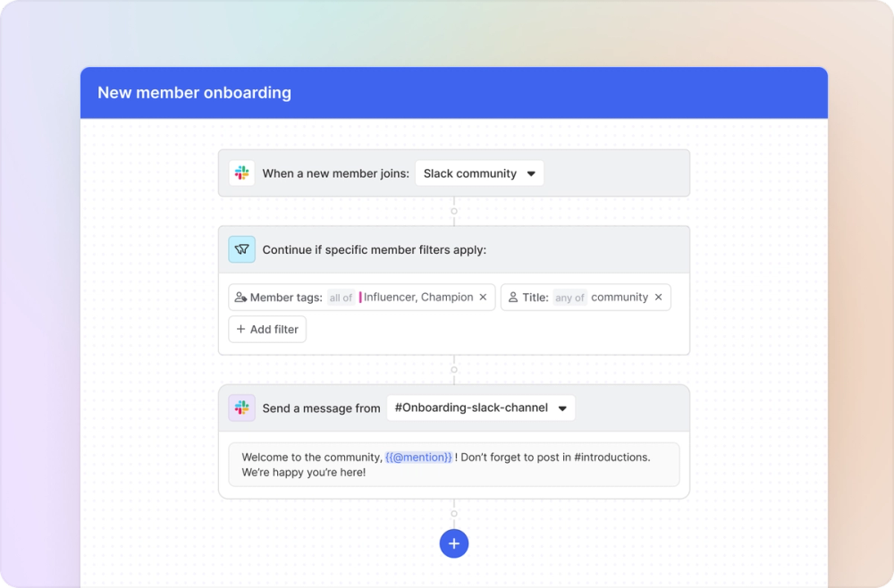Click the {{@mention}} variable token
894x588 pixels.
[418, 457]
